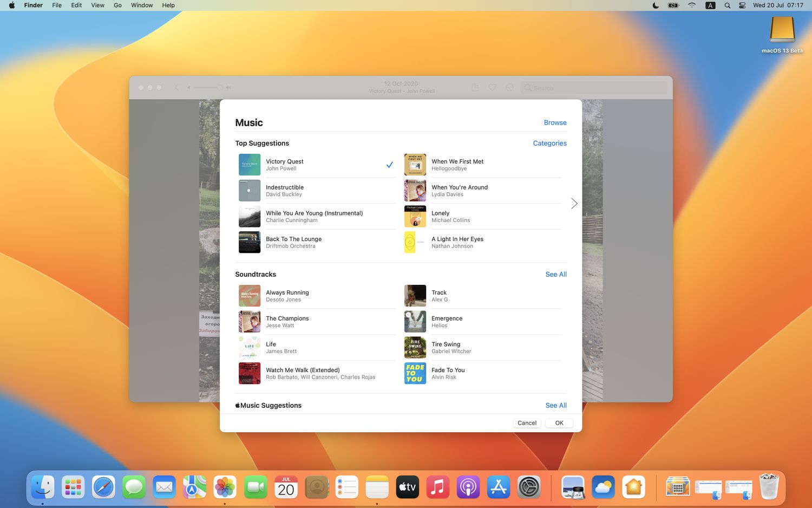
Task: Open Preview from the Dock
Action: tap(573, 487)
